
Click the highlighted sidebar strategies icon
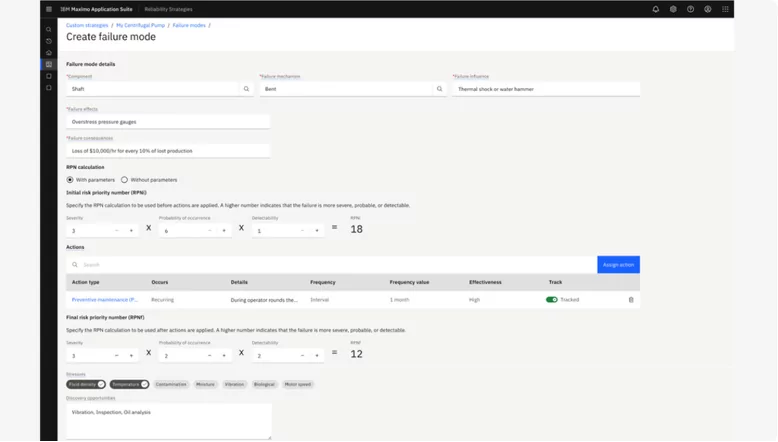(49, 64)
